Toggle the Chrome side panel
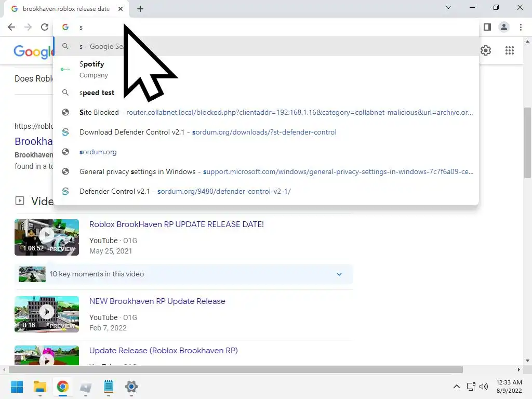Image resolution: width=532 pixels, height=399 pixels. [x=487, y=27]
